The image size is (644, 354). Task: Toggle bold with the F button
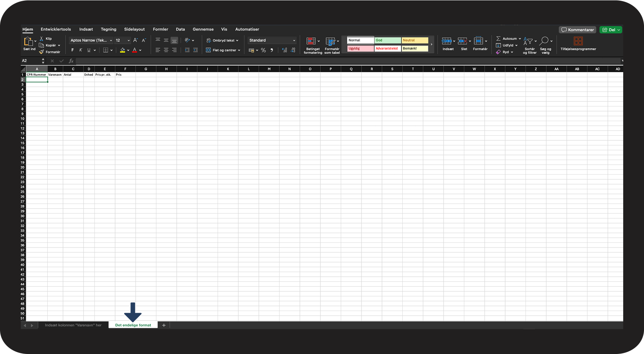[73, 50]
